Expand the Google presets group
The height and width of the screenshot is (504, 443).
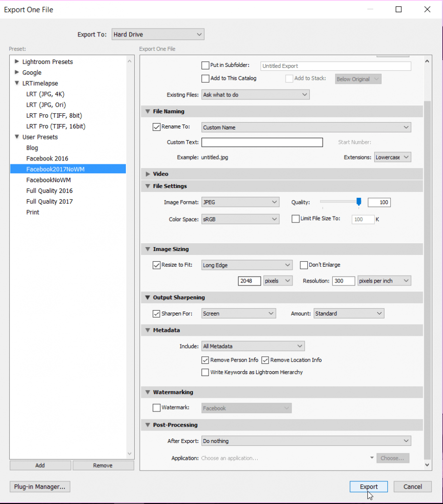coord(16,72)
